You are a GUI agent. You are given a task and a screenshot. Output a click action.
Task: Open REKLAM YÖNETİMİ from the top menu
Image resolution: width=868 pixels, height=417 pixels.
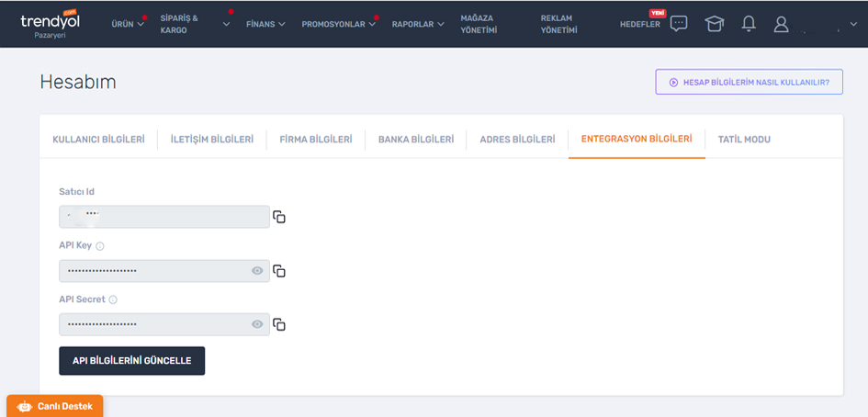point(558,24)
